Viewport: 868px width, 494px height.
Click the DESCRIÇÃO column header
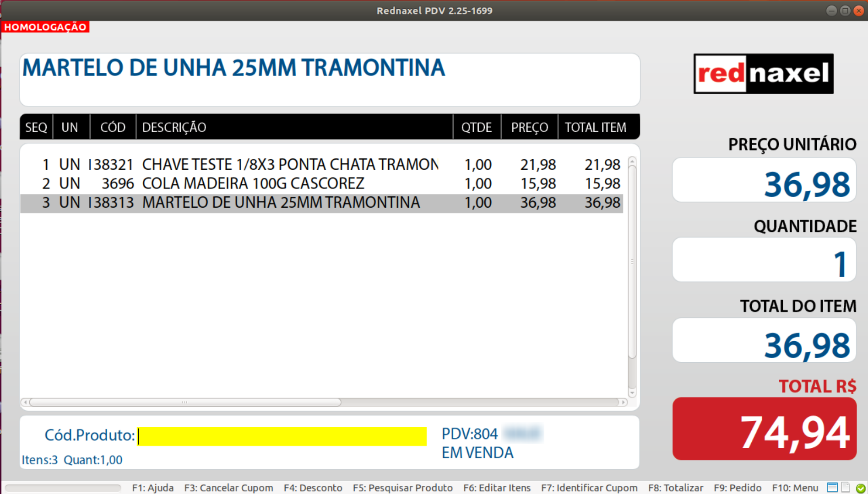click(x=174, y=127)
